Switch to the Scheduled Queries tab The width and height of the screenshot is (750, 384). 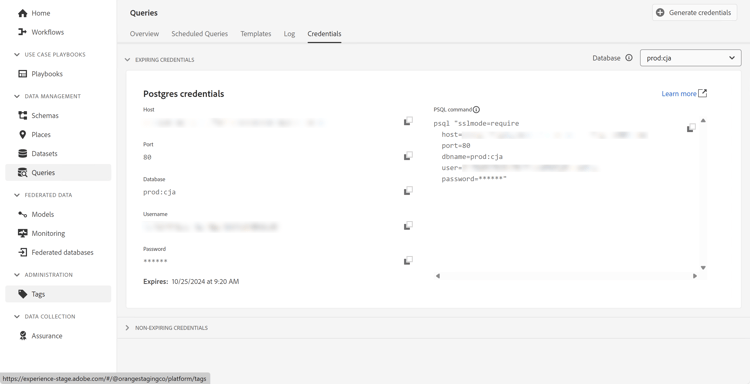click(199, 33)
